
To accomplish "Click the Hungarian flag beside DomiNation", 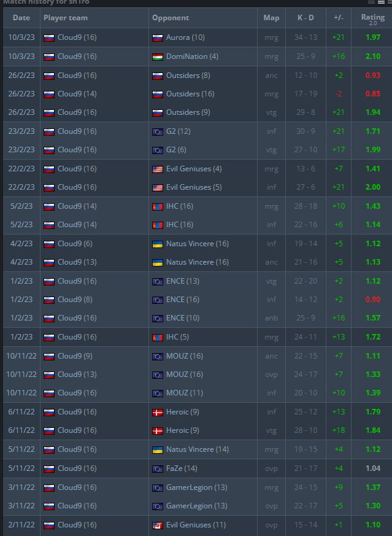I will (x=158, y=56).
